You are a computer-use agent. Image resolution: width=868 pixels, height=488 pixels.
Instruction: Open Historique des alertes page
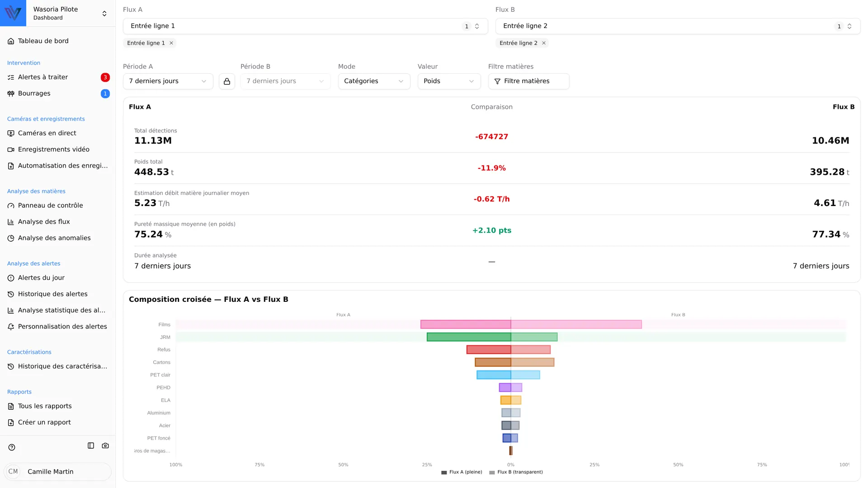click(58, 294)
